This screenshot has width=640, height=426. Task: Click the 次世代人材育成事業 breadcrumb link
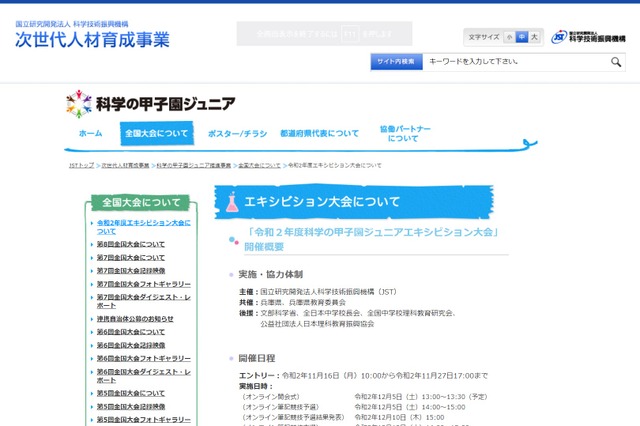click(x=125, y=165)
